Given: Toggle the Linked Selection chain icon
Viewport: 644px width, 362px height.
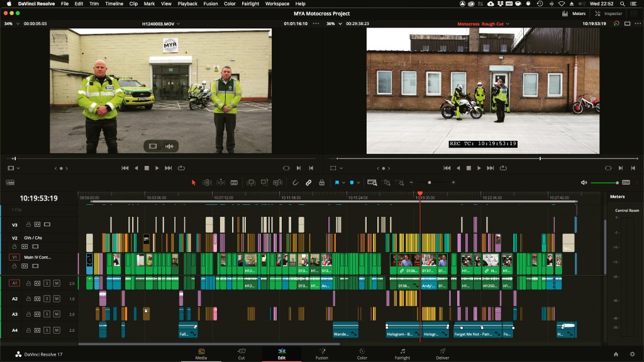Looking at the screenshot, I should pos(309,182).
